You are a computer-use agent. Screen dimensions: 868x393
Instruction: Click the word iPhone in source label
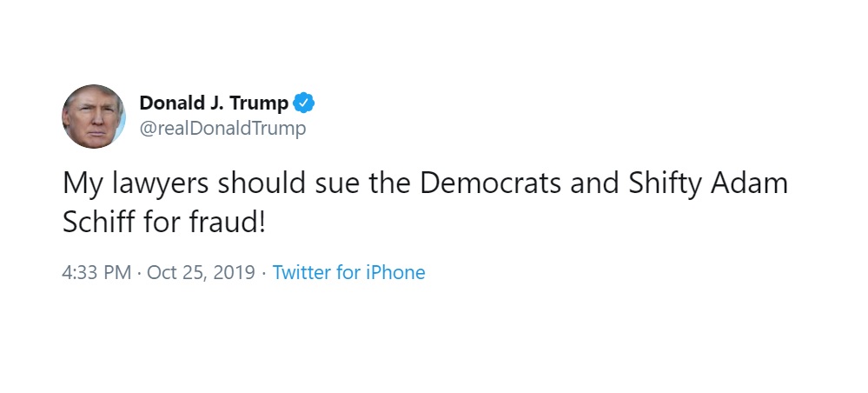click(x=395, y=272)
